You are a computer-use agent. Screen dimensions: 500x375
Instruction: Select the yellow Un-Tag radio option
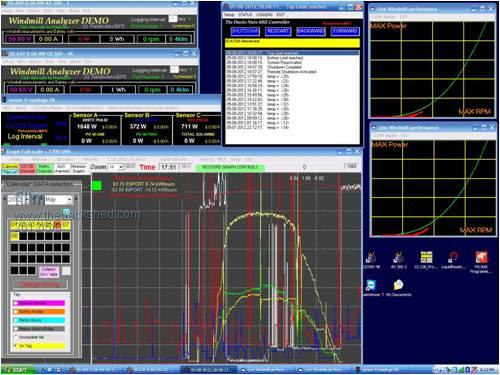coord(39,346)
